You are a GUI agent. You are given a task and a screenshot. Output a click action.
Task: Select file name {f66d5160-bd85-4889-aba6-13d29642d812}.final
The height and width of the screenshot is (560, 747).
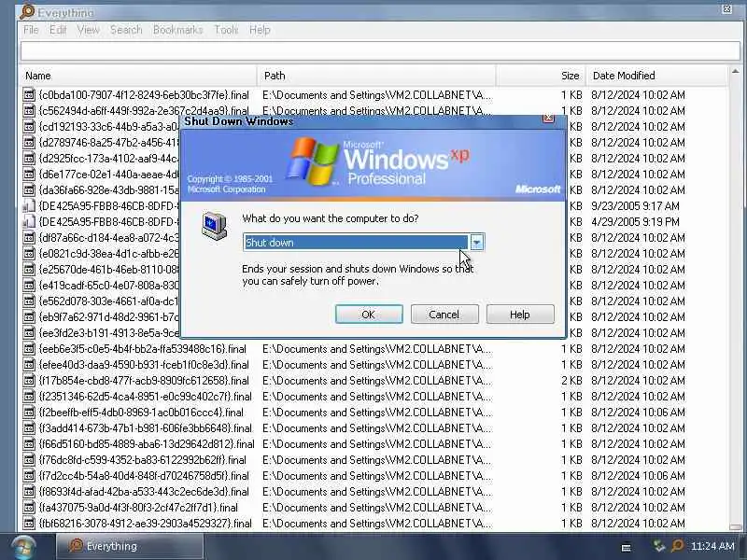[x=147, y=444]
